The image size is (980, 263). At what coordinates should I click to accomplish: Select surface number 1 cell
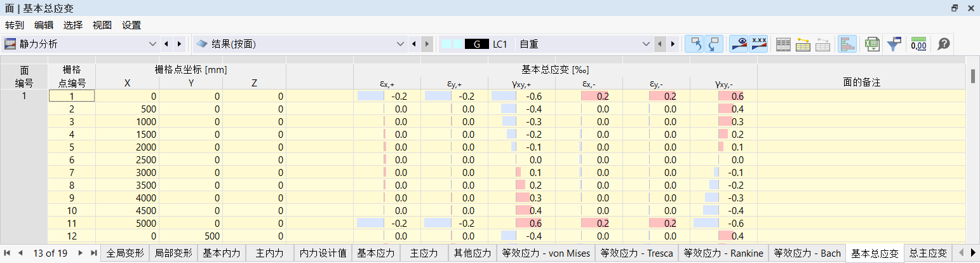(24, 96)
